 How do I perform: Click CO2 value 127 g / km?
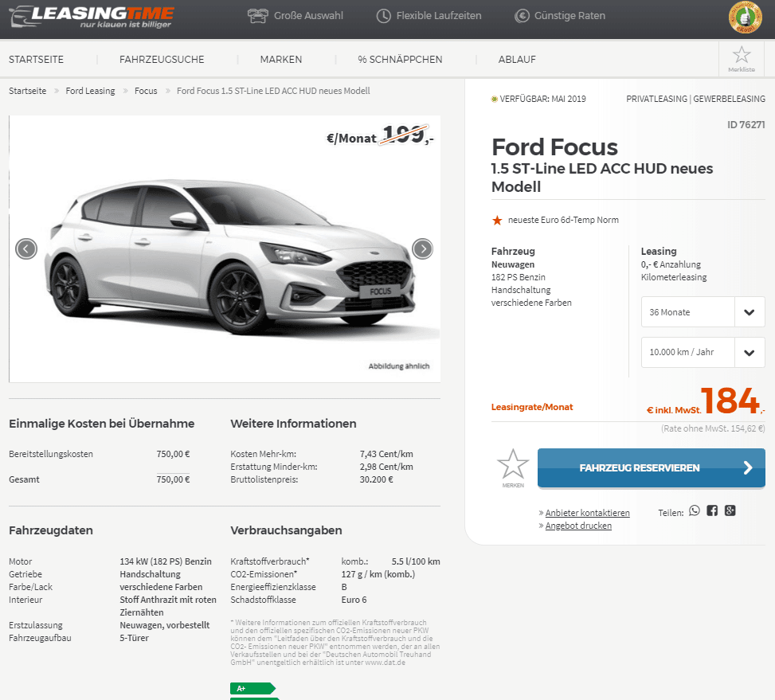coord(378,574)
